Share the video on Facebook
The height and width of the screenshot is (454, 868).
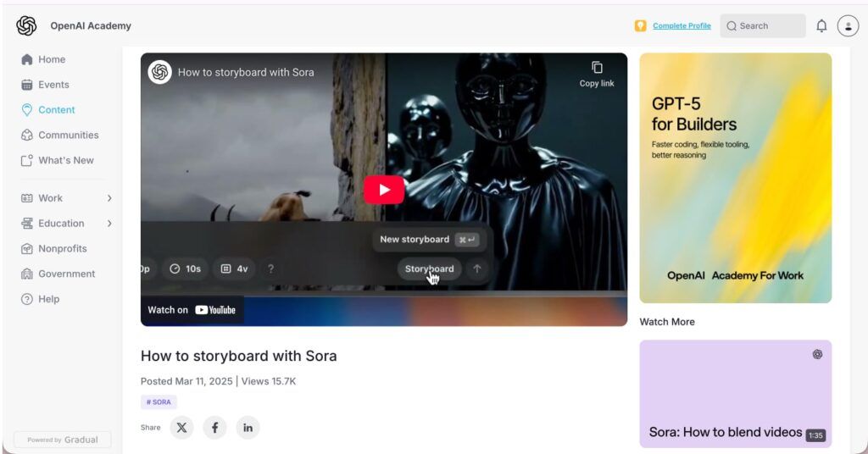tap(214, 428)
